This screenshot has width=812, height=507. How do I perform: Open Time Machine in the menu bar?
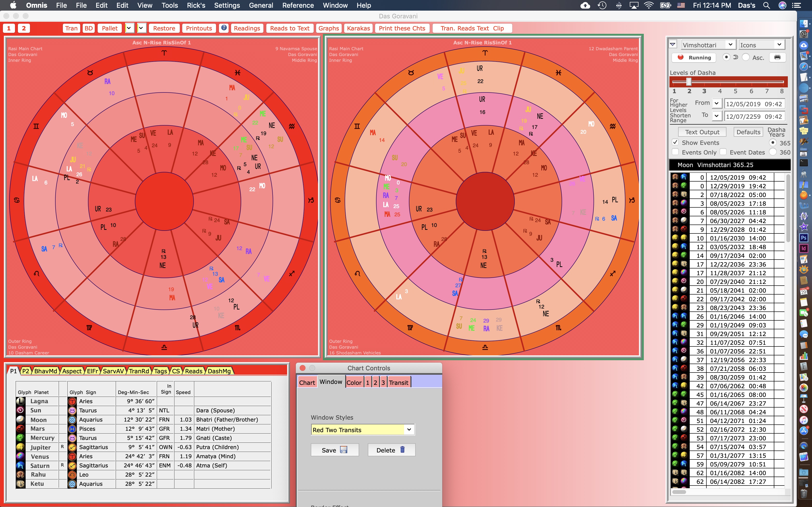coord(602,5)
